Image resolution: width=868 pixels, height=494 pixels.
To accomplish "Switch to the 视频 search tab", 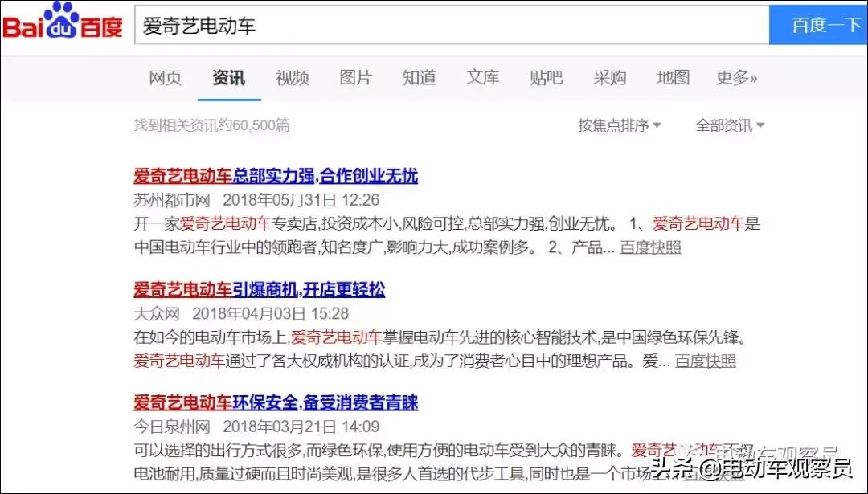I will 292,78.
